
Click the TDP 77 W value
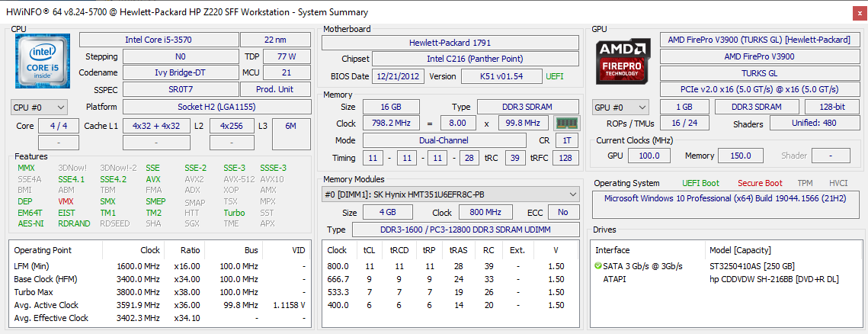tap(287, 56)
